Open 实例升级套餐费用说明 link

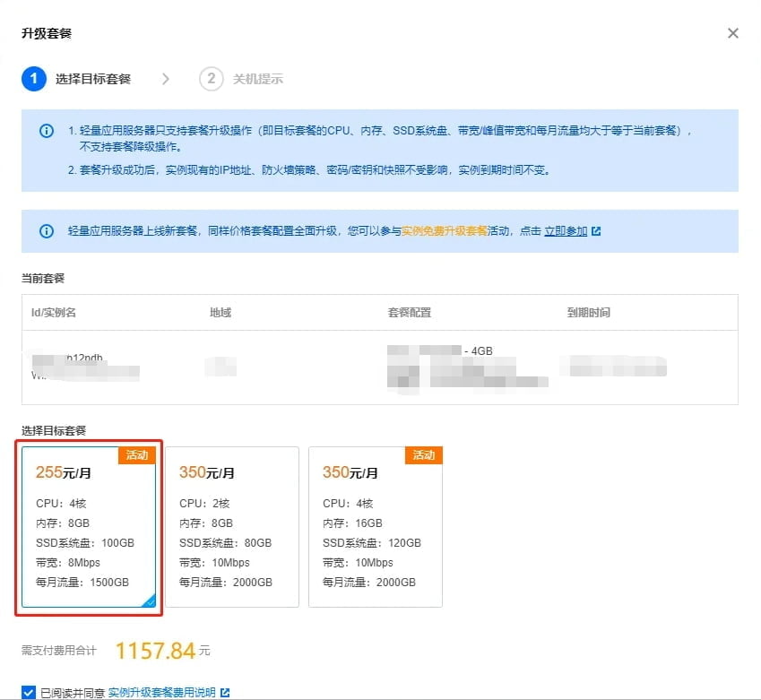162,692
